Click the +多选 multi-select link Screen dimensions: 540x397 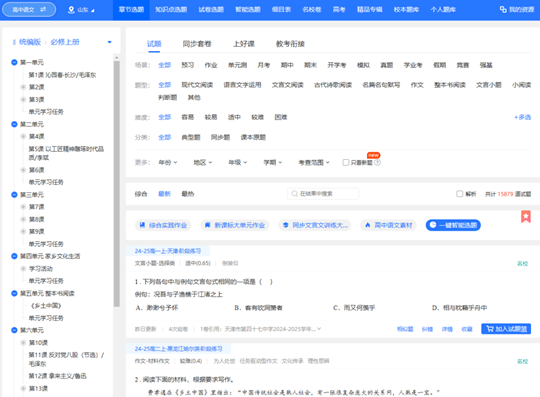click(x=523, y=117)
